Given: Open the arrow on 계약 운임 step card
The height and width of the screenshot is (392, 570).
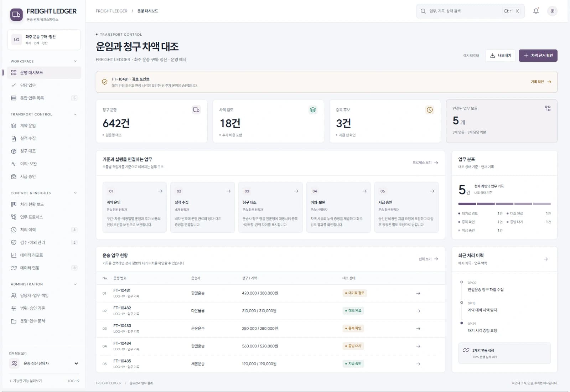Looking at the screenshot, I should [x=160, y=191].
